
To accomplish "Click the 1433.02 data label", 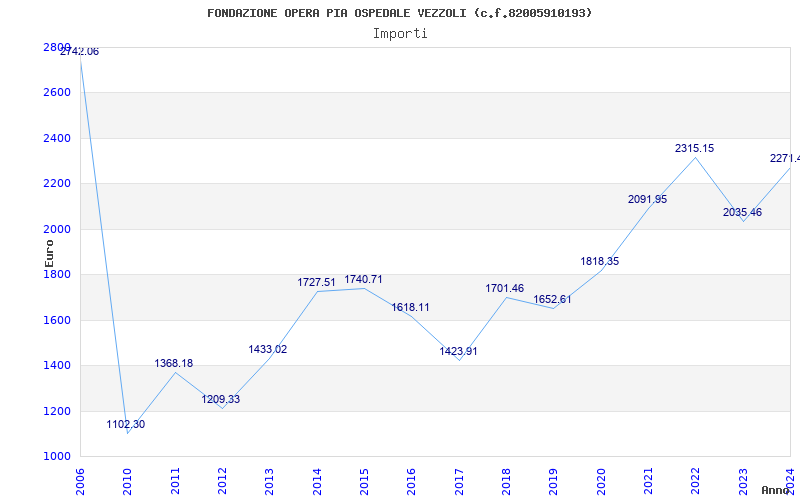I will pos(268,349).
